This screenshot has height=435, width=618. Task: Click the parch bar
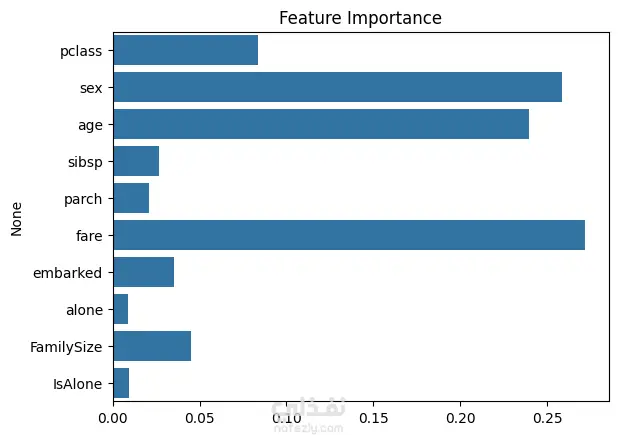131,199
